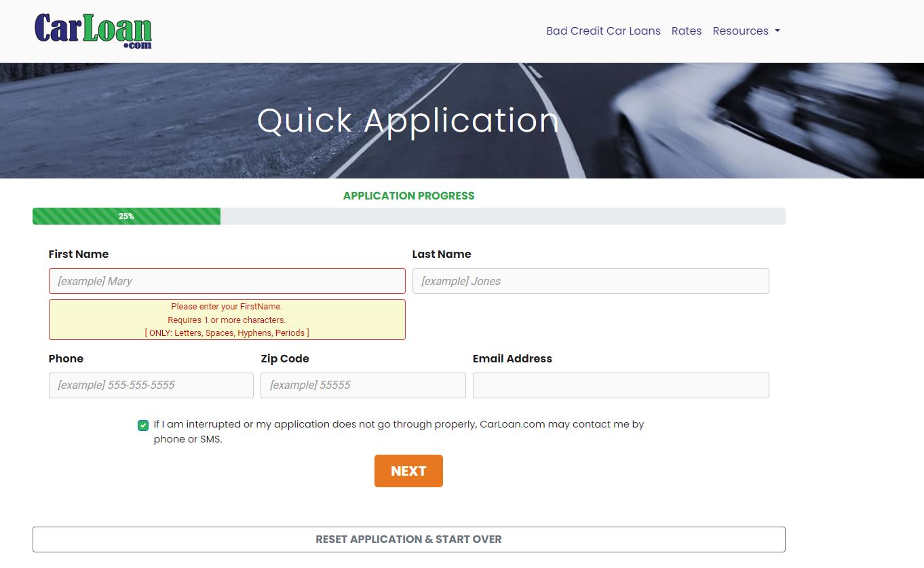
Task: Click into the Last Name field
Action: click(590, 281)
